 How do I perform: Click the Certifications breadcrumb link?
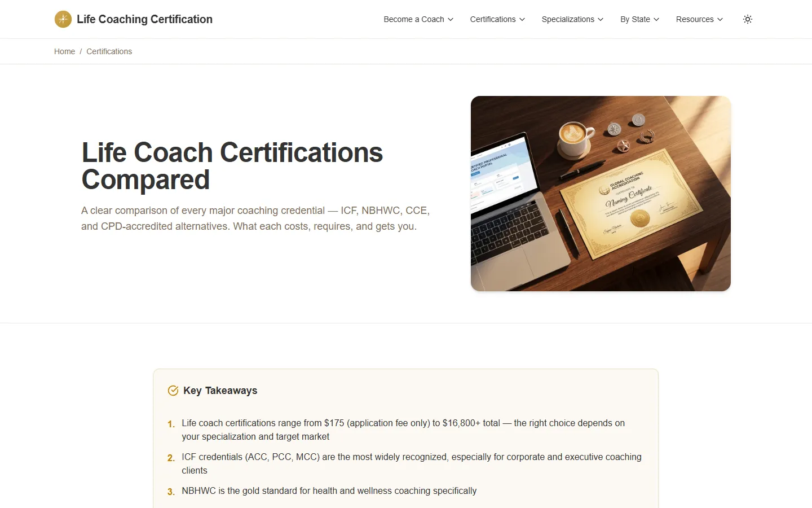pos(109,51)
